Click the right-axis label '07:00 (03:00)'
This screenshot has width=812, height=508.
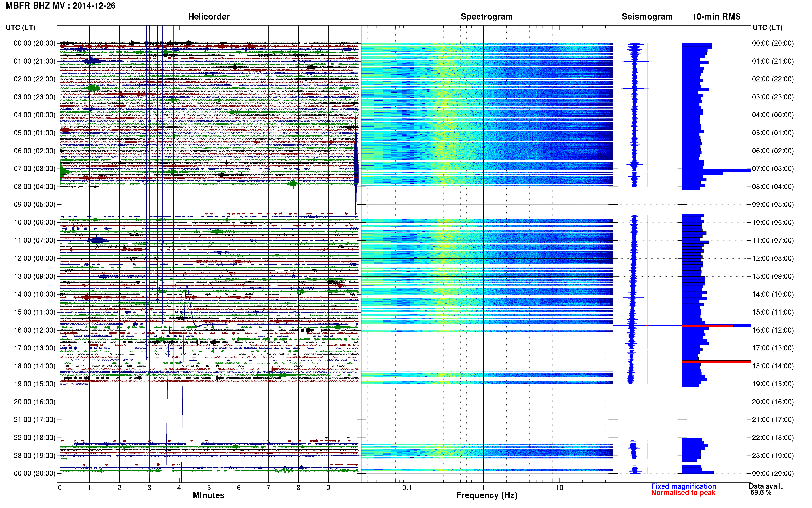[773, 169]
